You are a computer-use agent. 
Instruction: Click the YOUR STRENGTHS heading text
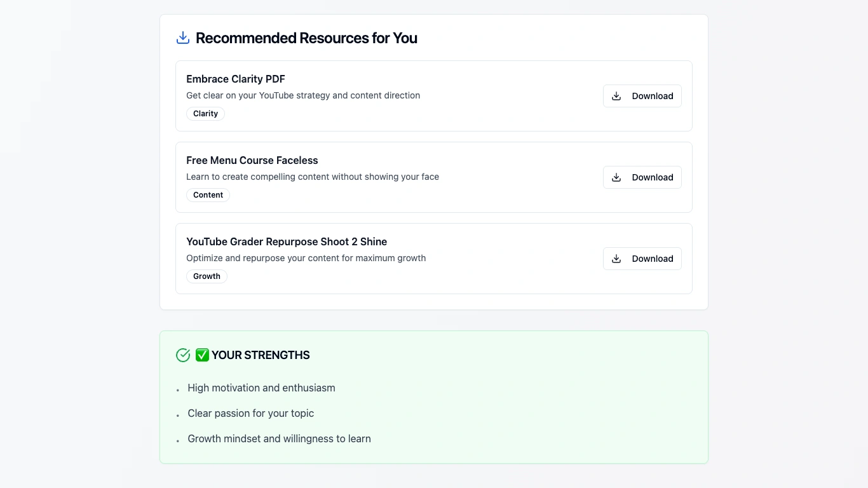tap(261, 355)
